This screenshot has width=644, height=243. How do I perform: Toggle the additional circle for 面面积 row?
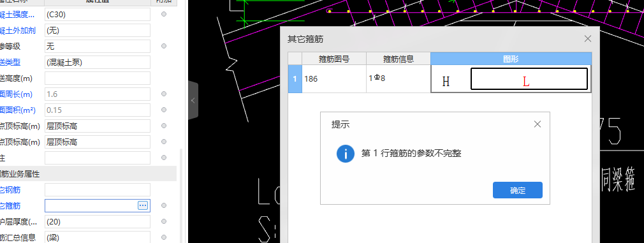pyautogui.click(x=164, y=110)
